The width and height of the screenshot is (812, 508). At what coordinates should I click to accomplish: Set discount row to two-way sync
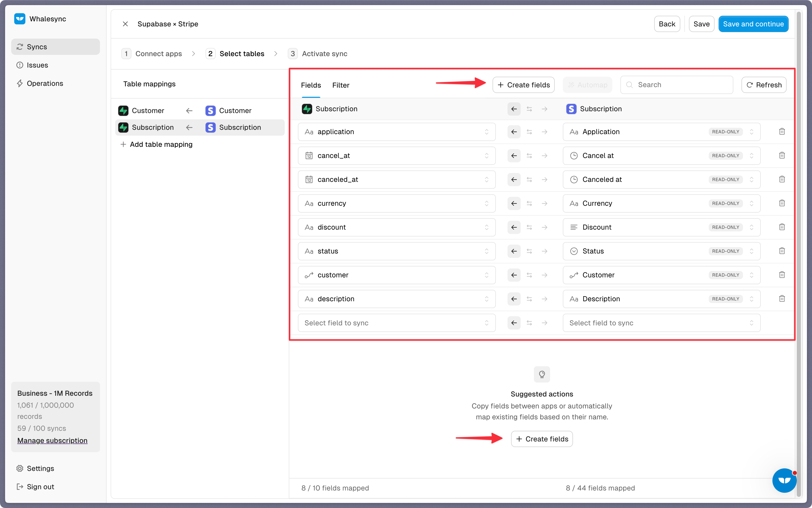[x=529, y=227]
